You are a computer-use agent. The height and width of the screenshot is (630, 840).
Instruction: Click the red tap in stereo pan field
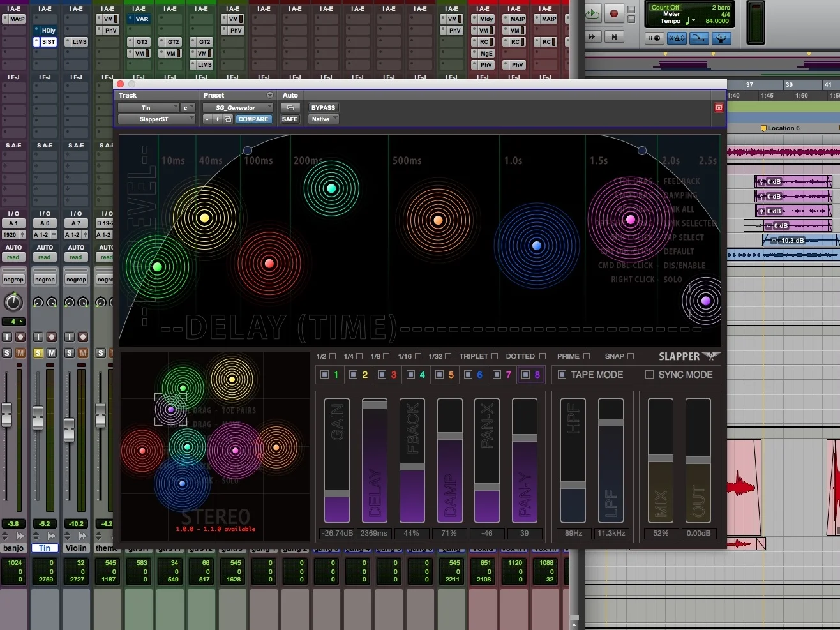(x=142, y=451)
